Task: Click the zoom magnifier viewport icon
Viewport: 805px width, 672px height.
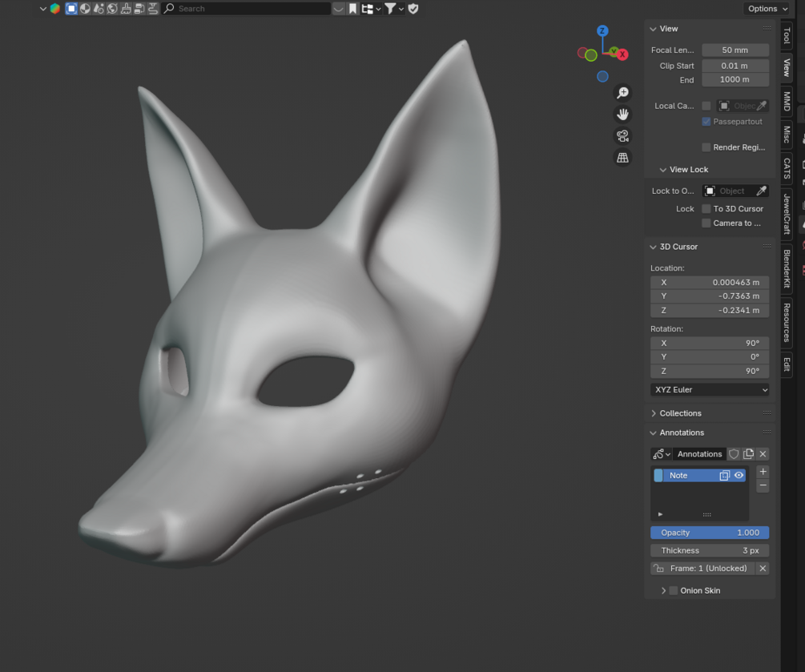Action: [622, 93]
